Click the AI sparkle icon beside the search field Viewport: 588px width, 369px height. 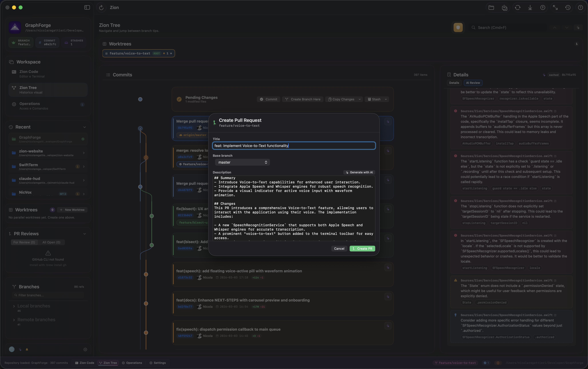click(x=578, y=28)
